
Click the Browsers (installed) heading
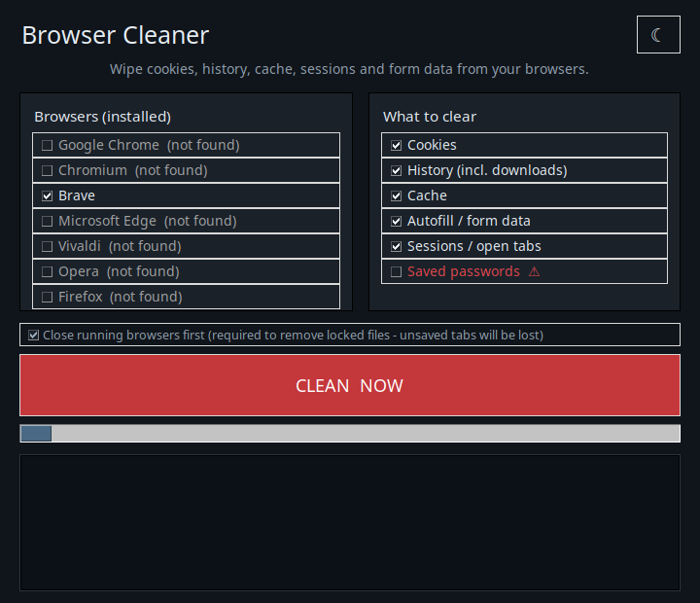click(x=103, y=117)
